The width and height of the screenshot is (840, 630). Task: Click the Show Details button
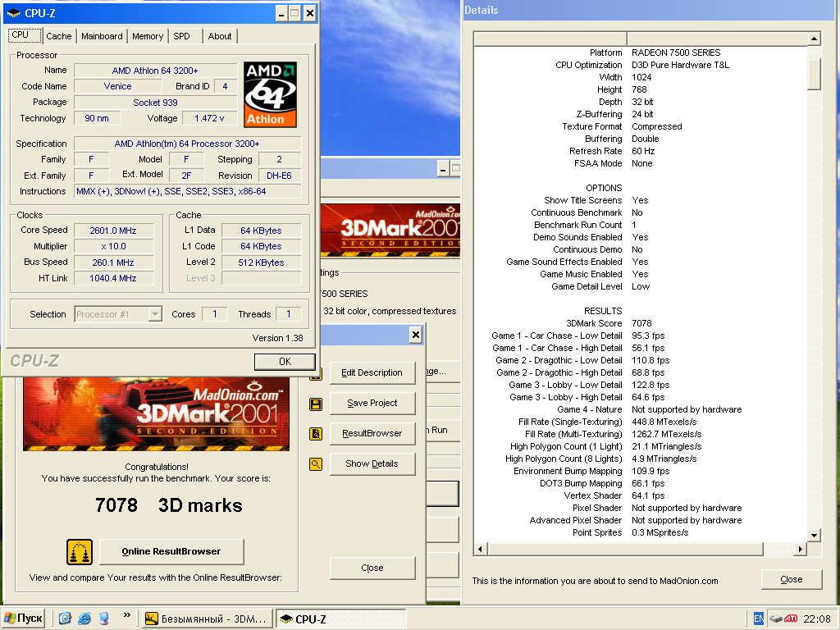click(372, 464)
